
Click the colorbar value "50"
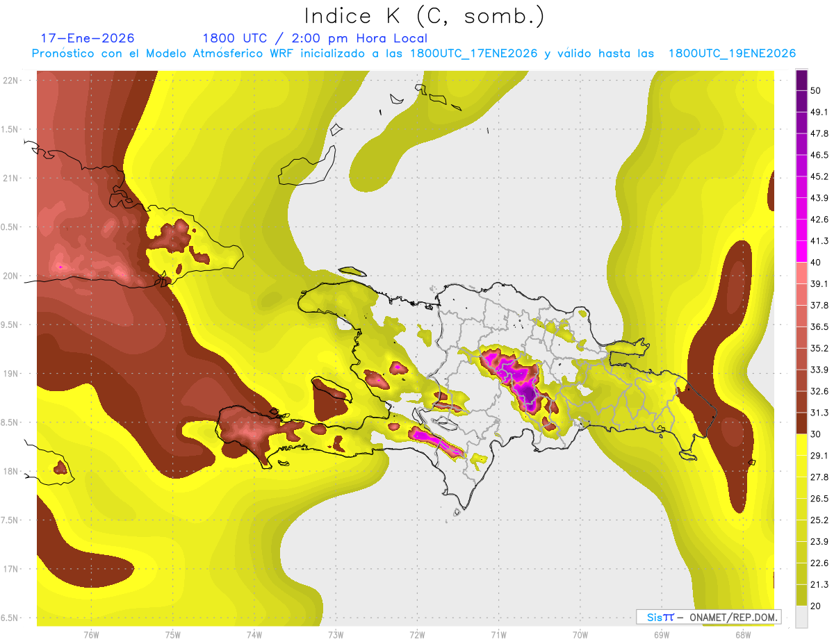click(x=816, y=91)
